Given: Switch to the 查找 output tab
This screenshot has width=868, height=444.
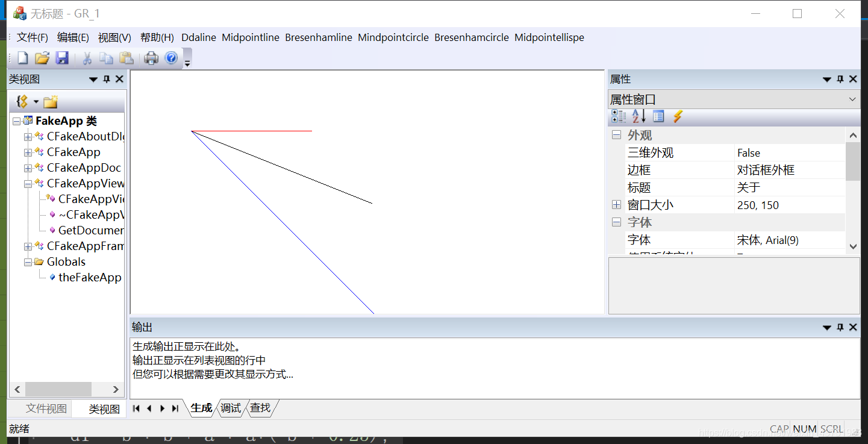Looking at the screenshot, I should (x=260, y=408).
